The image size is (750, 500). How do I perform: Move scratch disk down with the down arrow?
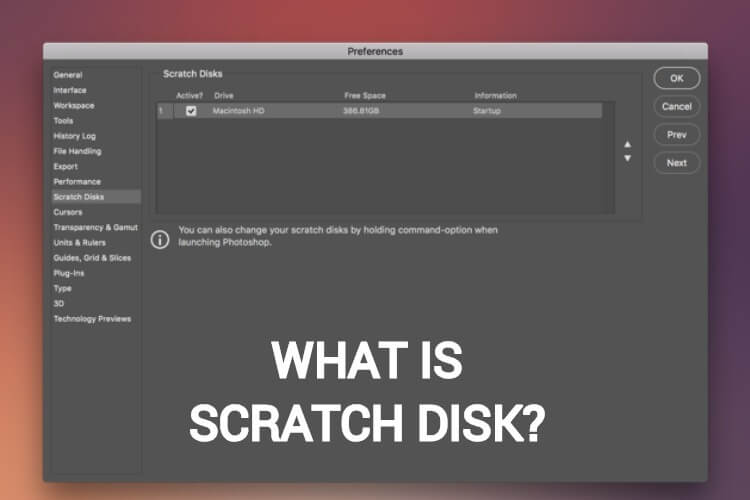click(627, 158)
